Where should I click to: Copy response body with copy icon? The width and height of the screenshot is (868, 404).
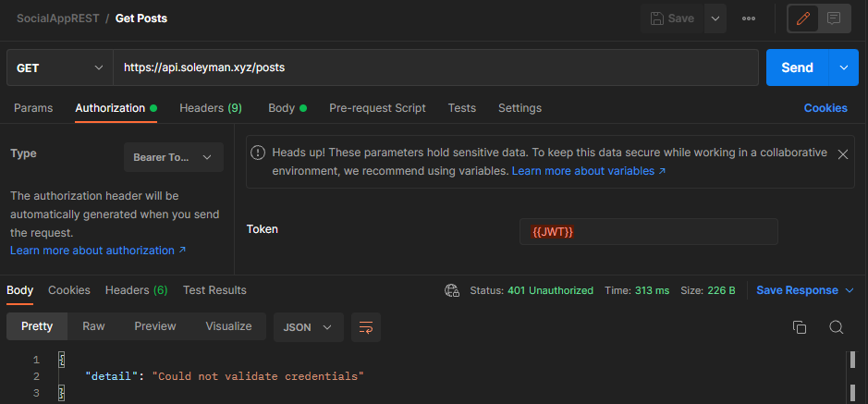[x=800, y=326]
